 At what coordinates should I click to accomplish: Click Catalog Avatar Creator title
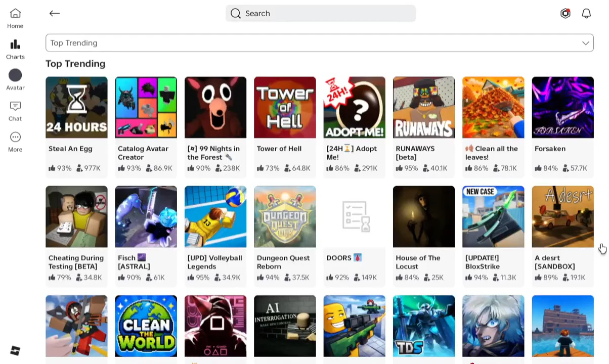(143, 153)
